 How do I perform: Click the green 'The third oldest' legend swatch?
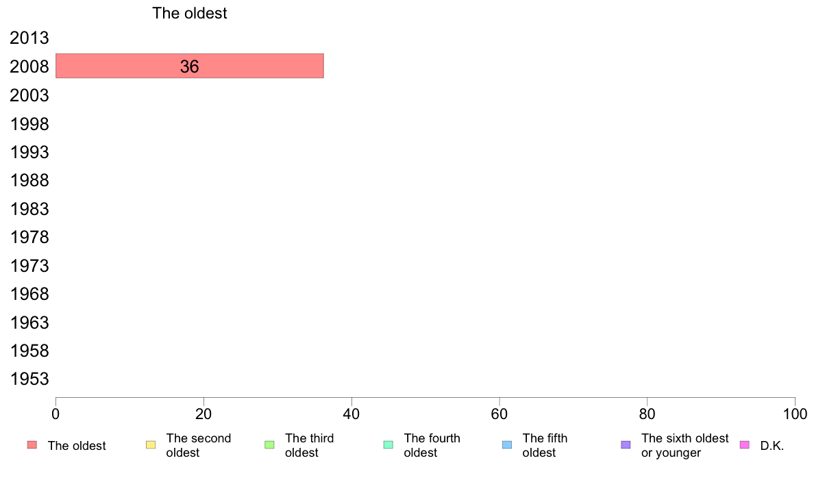point(269,445)
